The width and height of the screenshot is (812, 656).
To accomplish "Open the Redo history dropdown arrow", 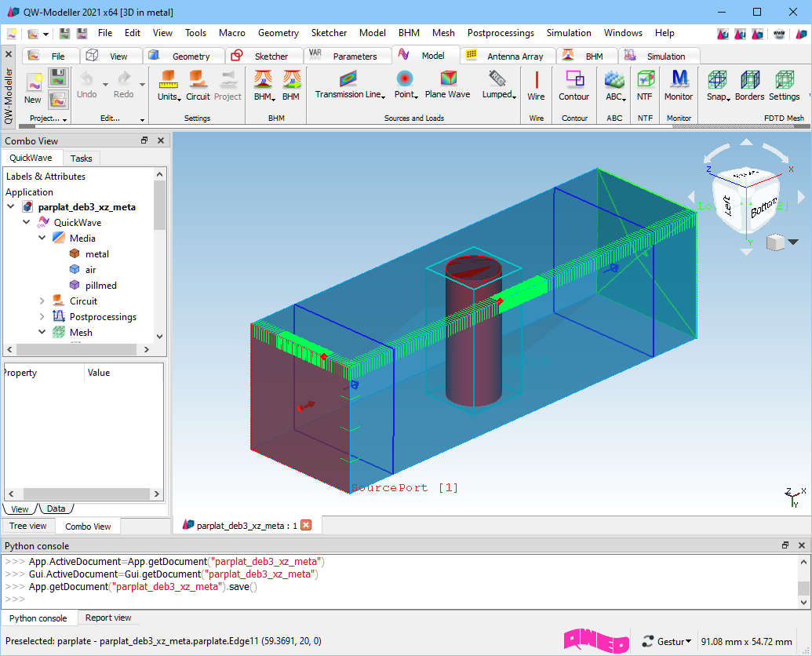I will click(142, 84).
